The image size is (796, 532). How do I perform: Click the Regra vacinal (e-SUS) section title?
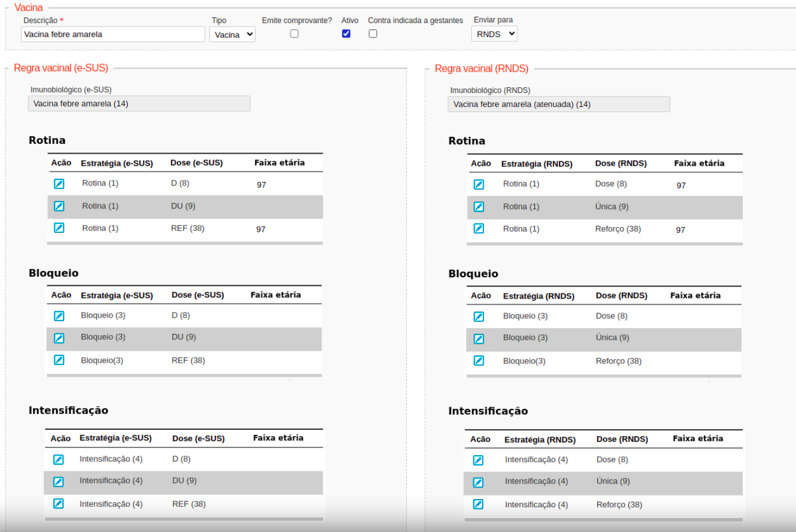pos(61,68)
